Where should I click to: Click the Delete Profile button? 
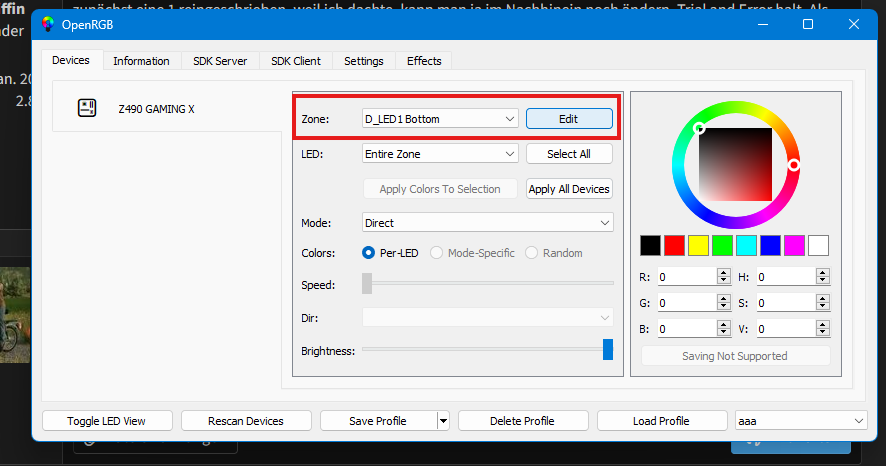pos(523,421)
